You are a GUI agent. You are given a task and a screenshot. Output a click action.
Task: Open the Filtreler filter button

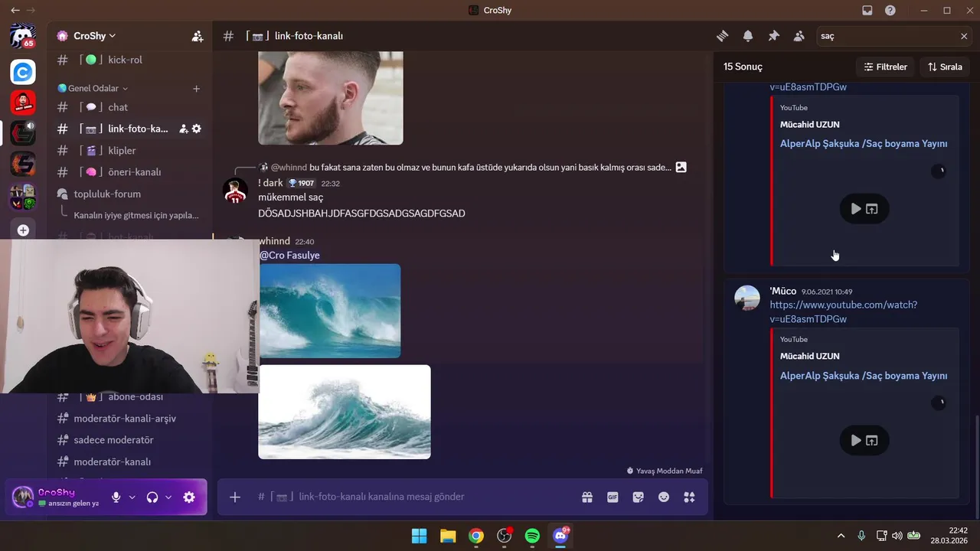pyautogui.click(x=885, y=67)
